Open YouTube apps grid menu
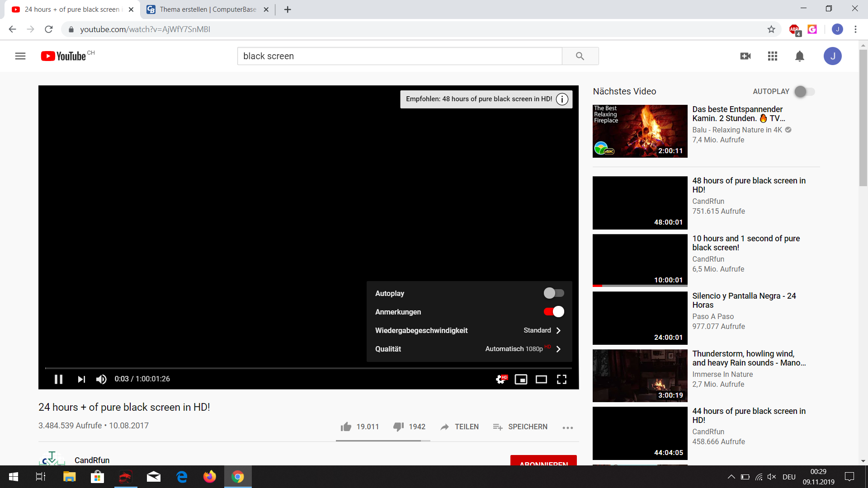Screen dimensions: 868x488 772,56
